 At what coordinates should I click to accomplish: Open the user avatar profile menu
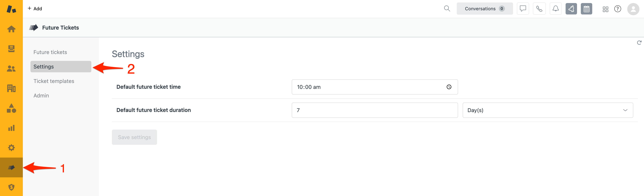point(633,9)
